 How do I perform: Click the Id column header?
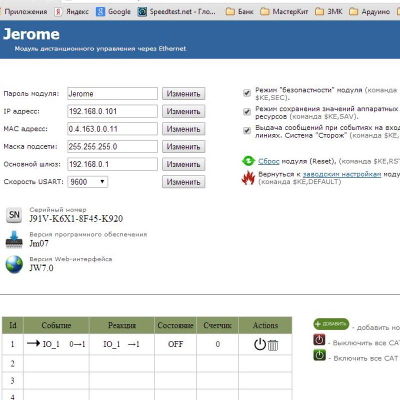[x=13, y=325]
